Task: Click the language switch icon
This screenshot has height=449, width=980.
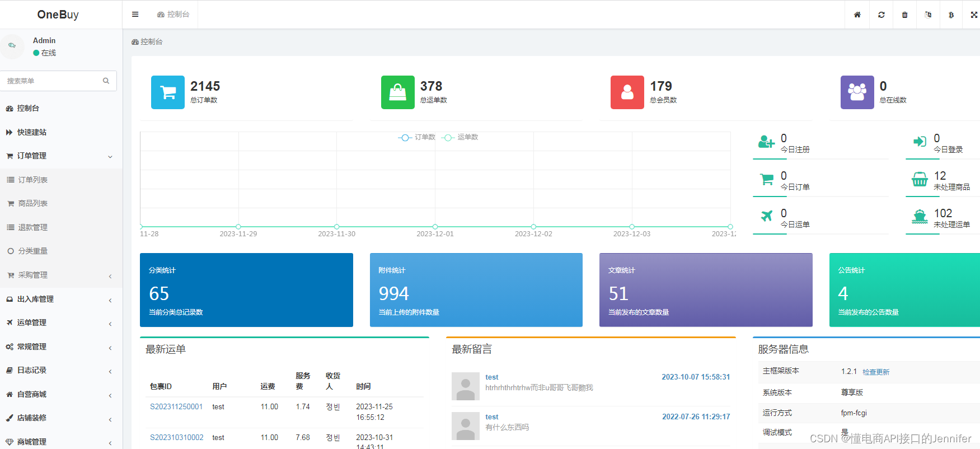Action: [x=928, y=15]
